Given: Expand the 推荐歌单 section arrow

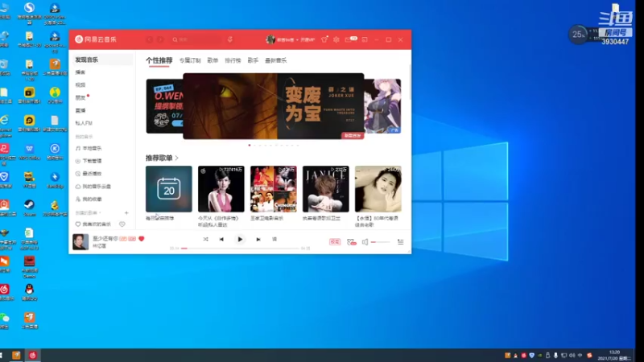Looking at the screenshot, I should coord(177,158).
